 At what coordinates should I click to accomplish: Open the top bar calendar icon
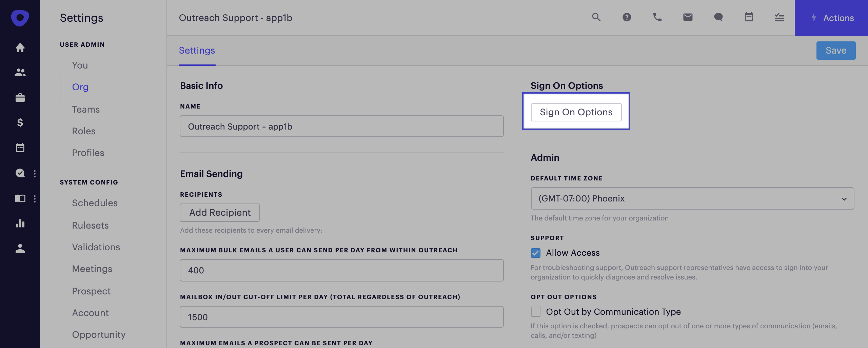click(x=749, y=17)
